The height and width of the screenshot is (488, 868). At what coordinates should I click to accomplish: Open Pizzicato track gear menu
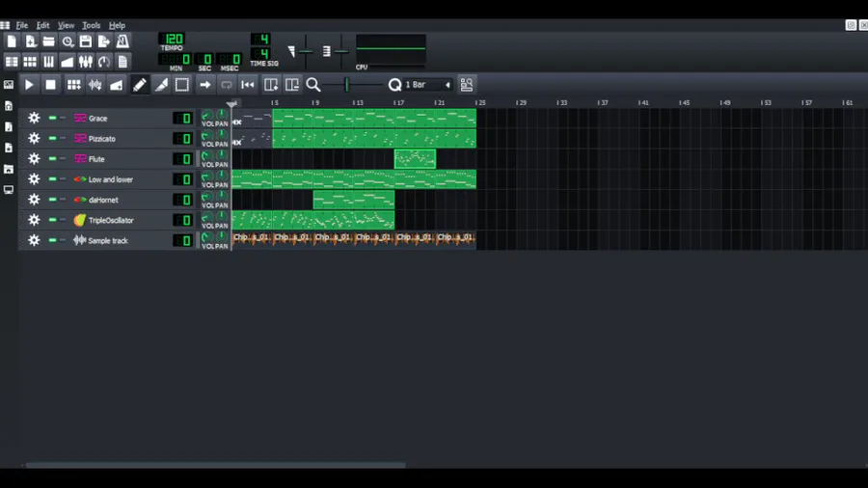(x=34, y=138)
